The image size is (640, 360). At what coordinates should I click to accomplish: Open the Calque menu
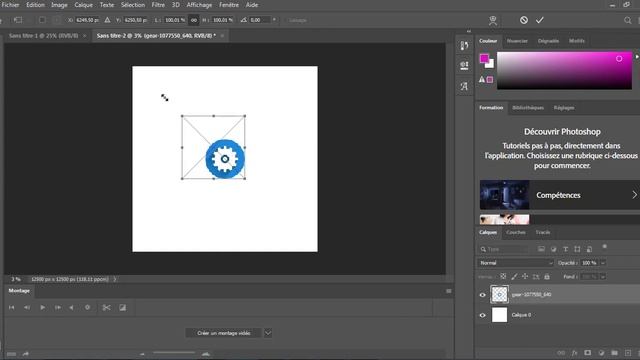[83, 5]
